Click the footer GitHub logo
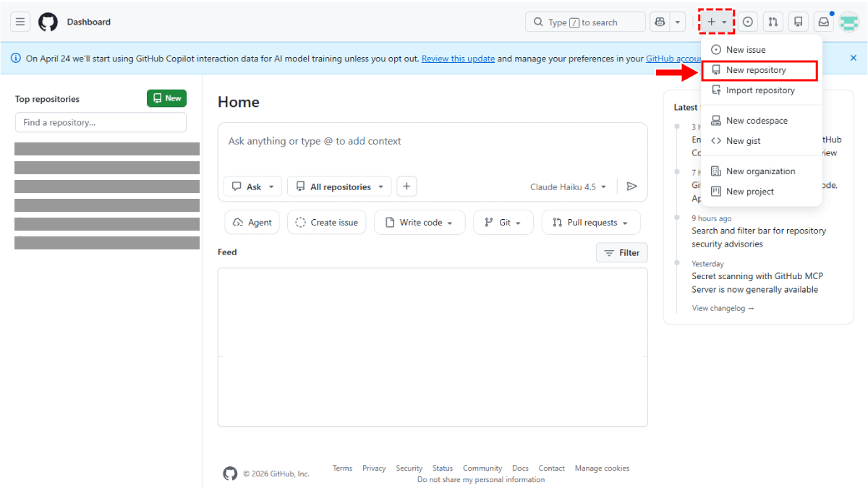Viewport: 868px width, 488px height. coord(230,474)
